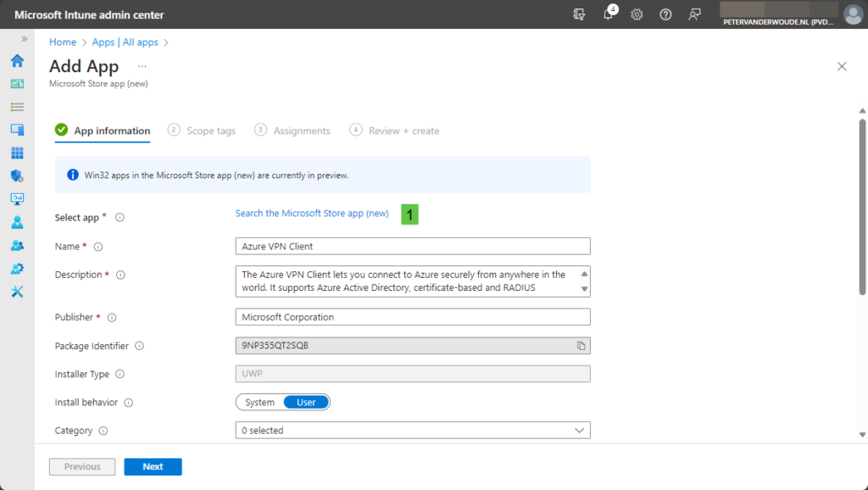Click the Next button

(x=153, y=466)
